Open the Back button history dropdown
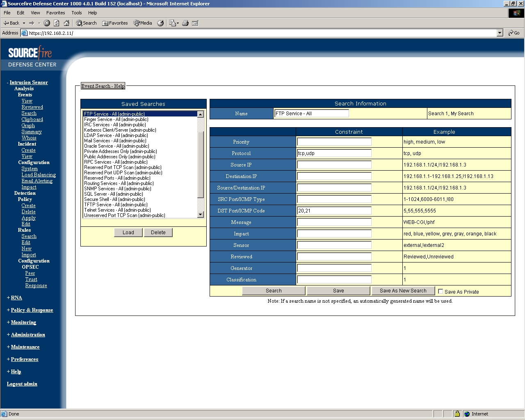 [24, 23]
